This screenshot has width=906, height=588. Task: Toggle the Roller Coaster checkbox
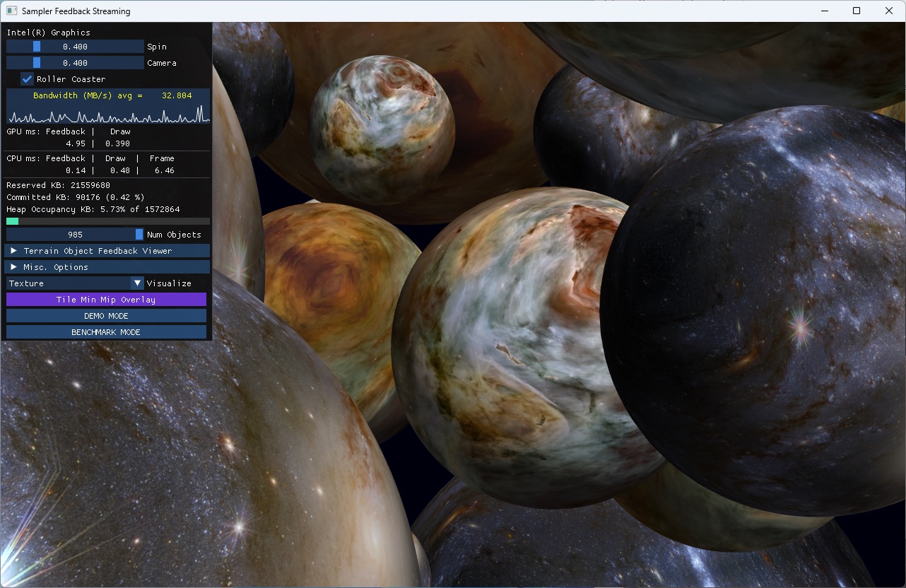(x=28, y=79)
